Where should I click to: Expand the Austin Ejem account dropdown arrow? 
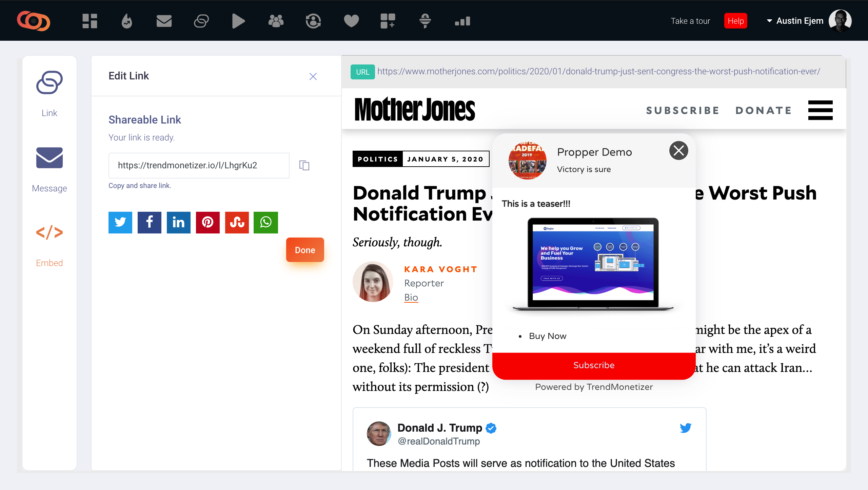click(x=769, y=21)
